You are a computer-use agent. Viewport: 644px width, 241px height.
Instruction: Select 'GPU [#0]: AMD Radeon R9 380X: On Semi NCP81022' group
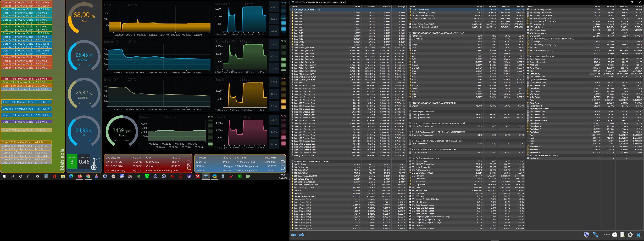coord(584,39)
